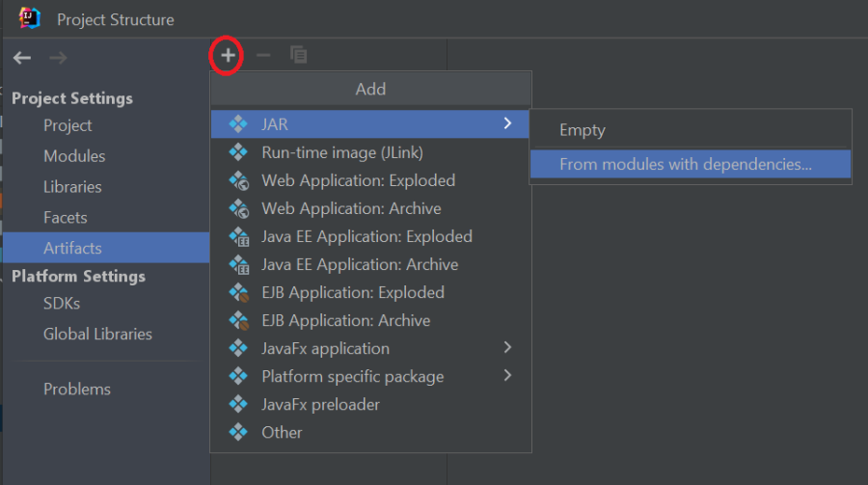This screenshot has height=485, width=868.
Task: Click the Copy artifact toolbar icon
Action: [299, 56]
